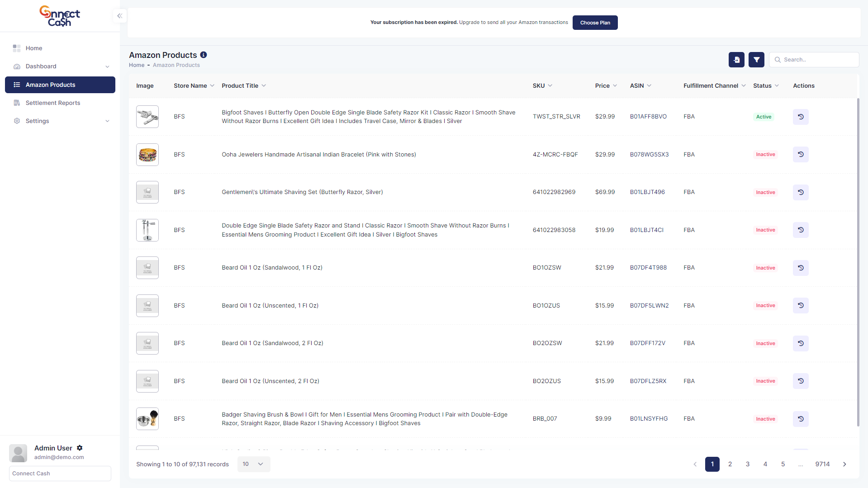Open the filter funnel icon
868x488 pixels.
(x=756, y=60)
